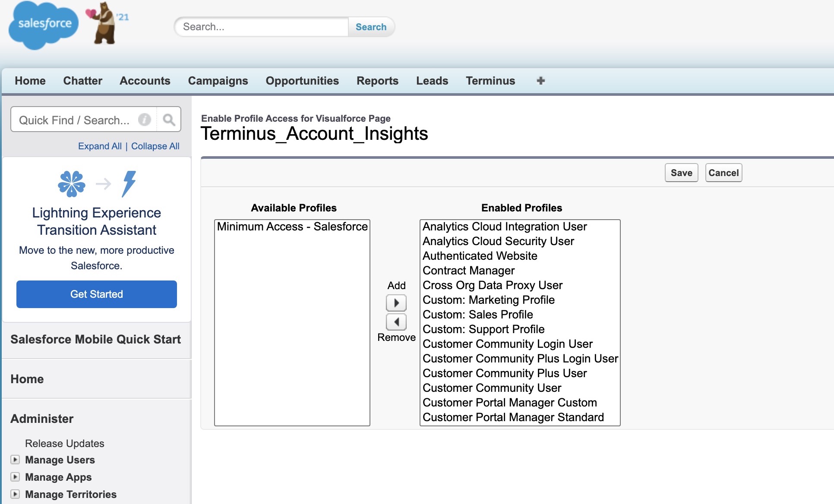The height and width of the screenshot is (504, 834).
Task: Select Custom: Support Profile entry
Action: 520,329
